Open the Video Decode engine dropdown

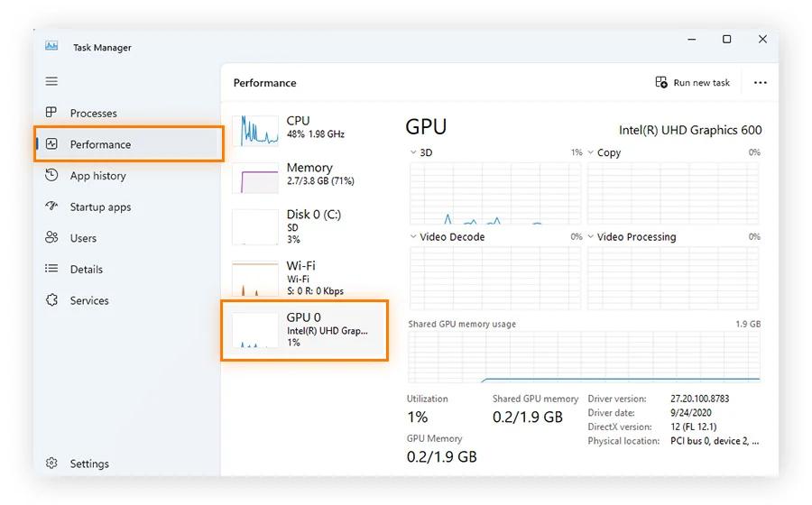(x=414, y=237)
